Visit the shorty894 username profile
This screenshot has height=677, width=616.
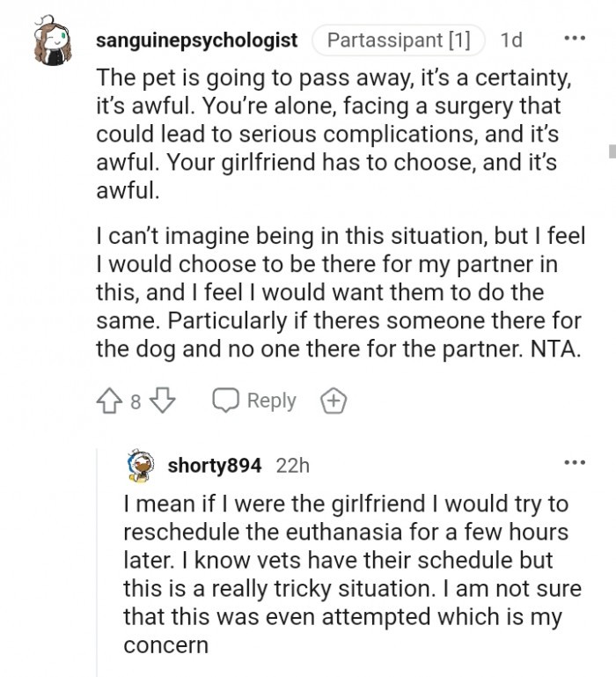(215, 466)
